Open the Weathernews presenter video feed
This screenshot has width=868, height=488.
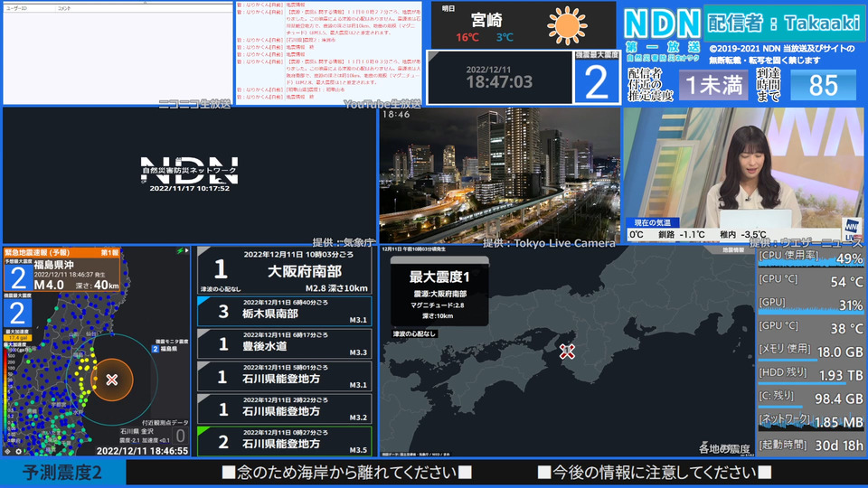click(743, 176)
